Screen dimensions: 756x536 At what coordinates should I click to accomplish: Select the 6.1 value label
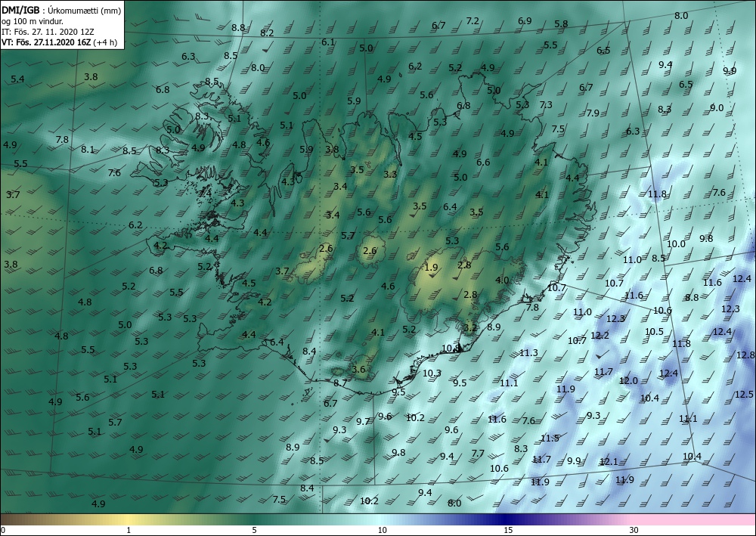tap(328, 42)
